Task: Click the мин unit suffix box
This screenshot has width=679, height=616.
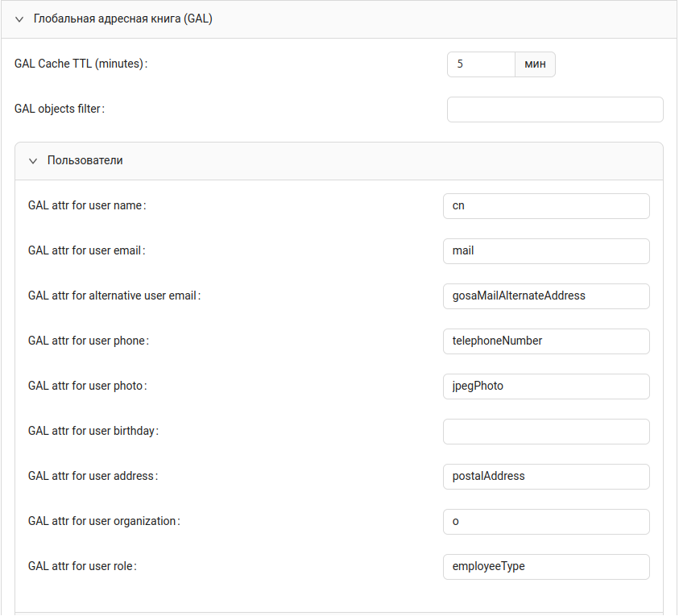Action: click(535, 64)
